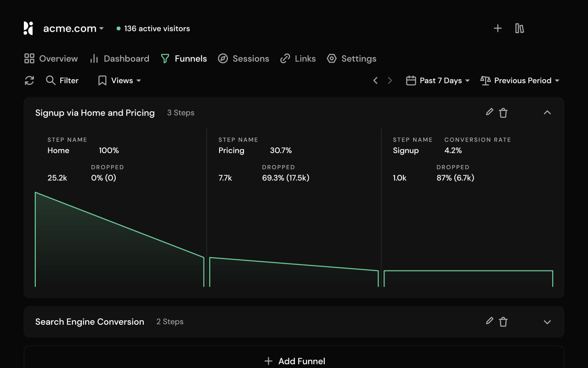Open the Settings tab
588x368 pixels.
[x=351, y=58]
